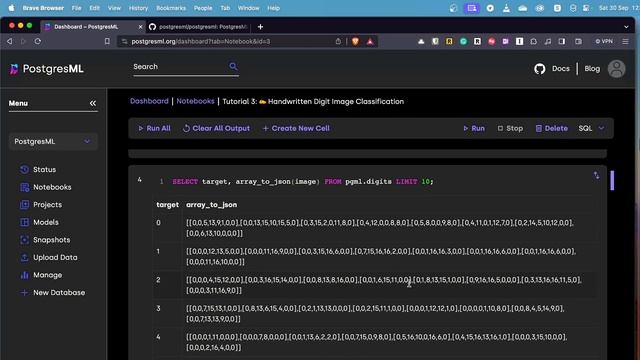
Task: Open the user profile avatar
Action: click(x=616, y=69)
